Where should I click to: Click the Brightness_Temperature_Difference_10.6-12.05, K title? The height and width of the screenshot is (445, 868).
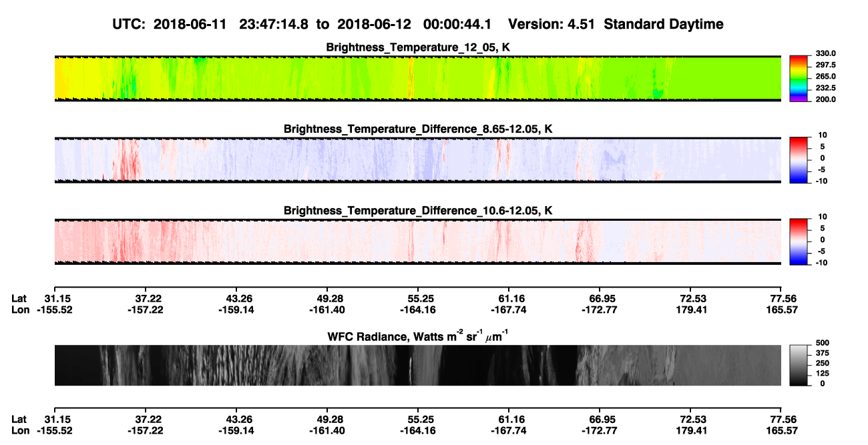pyautogui.click(x=418, y=210)
